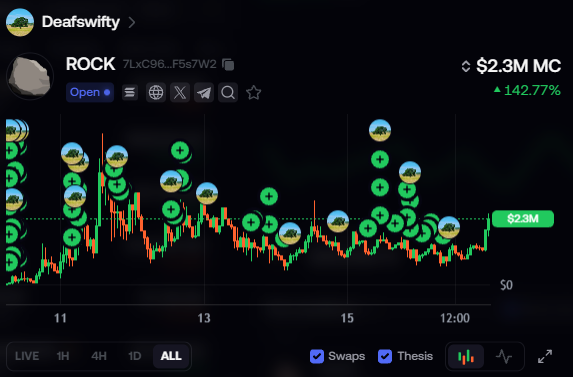Open the token's X profile
This screenshot has width=573, height=377.
tap(180, 92)
